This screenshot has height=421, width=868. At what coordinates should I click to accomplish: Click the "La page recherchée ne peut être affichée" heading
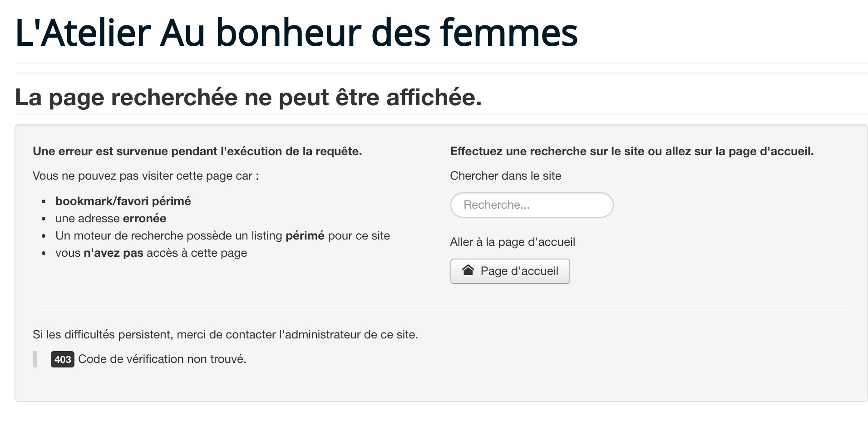click(x=248, y=97)
